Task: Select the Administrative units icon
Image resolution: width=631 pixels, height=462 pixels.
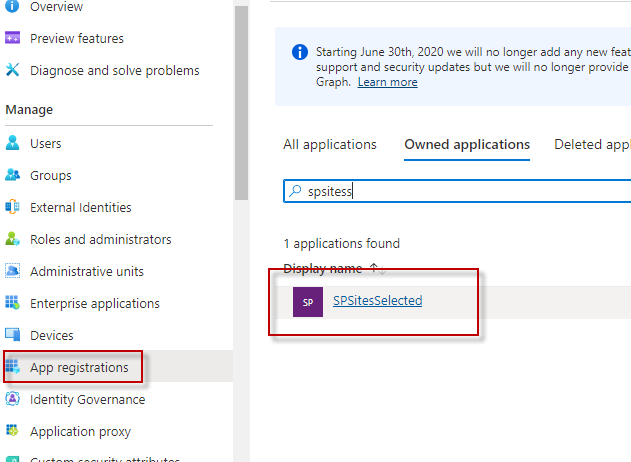Action: pos(13,271)
